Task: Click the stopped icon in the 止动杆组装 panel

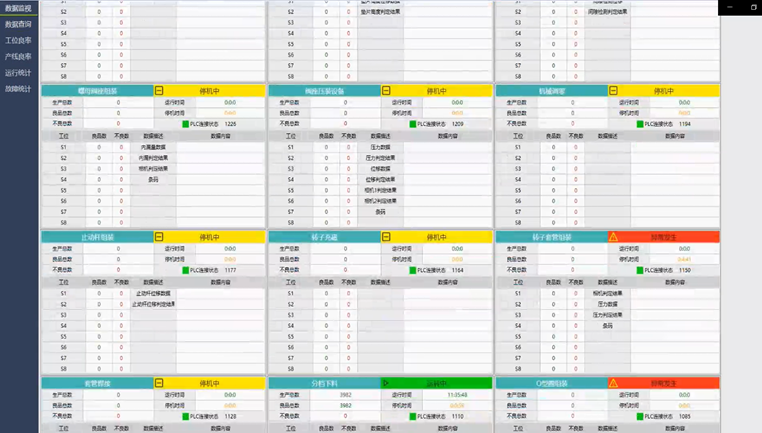Action: (x=159, y=237)
